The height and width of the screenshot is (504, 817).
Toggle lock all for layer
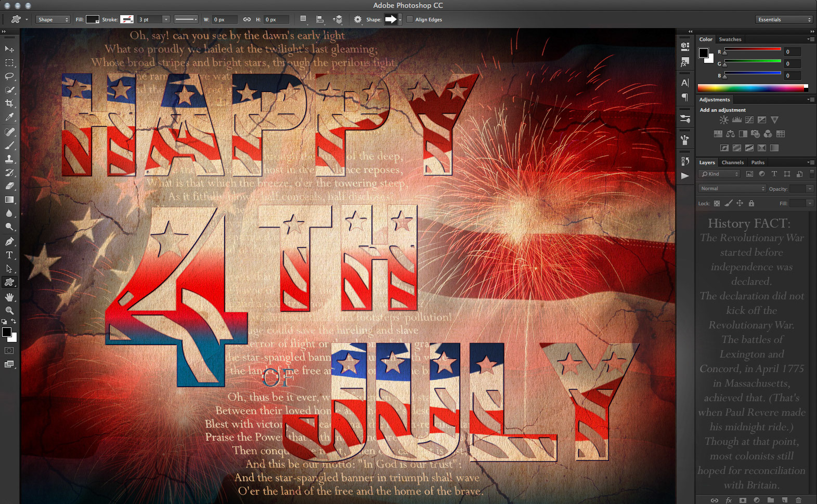click(x=751, y=204)
